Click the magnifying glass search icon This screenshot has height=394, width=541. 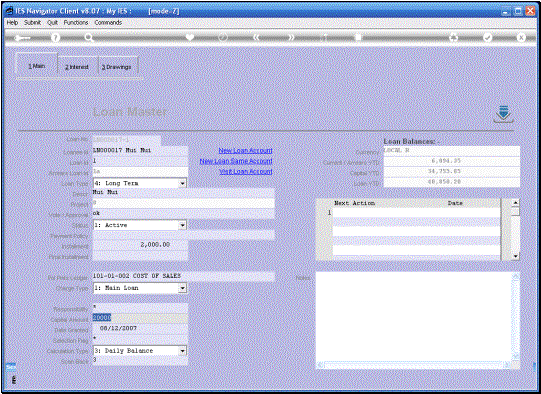[x=89, y=38]
